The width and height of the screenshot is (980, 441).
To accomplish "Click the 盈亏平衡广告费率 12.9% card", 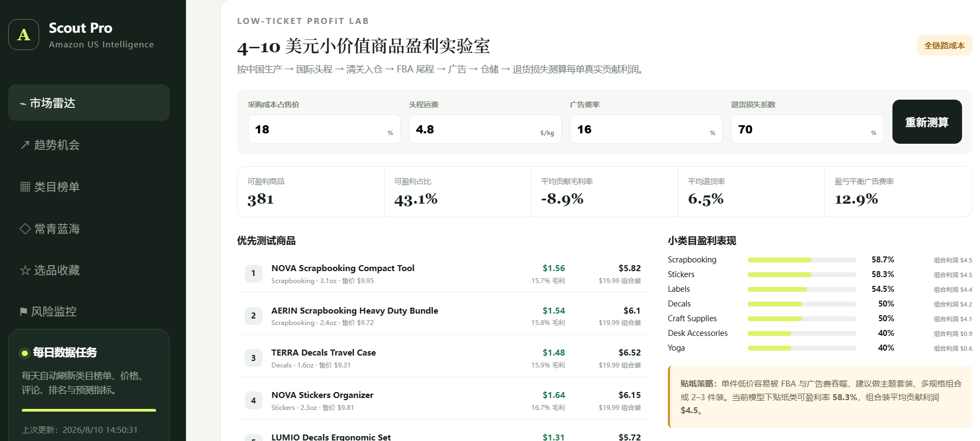I will point(898,192).
